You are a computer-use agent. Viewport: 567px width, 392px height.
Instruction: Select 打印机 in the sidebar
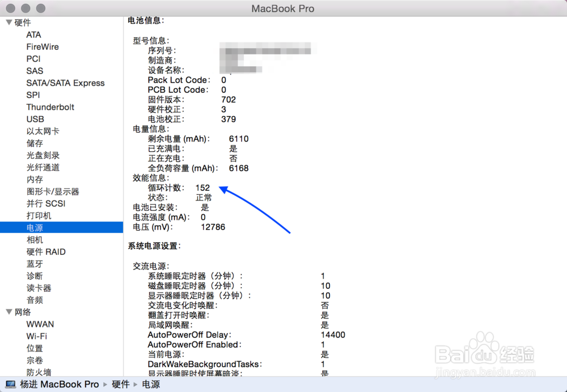click(39, 216)
